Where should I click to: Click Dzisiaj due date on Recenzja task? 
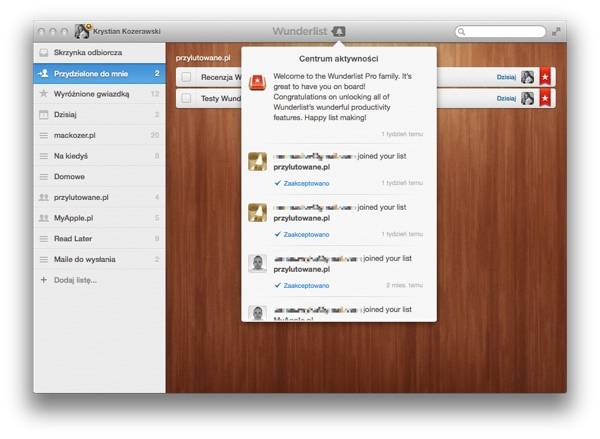[x=506, y=77]
